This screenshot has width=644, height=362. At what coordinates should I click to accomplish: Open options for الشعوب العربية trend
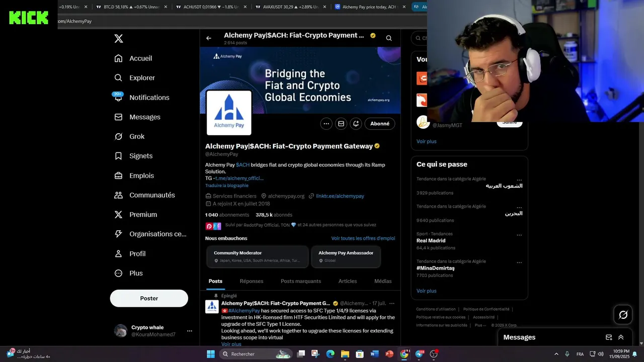[519, 179]
